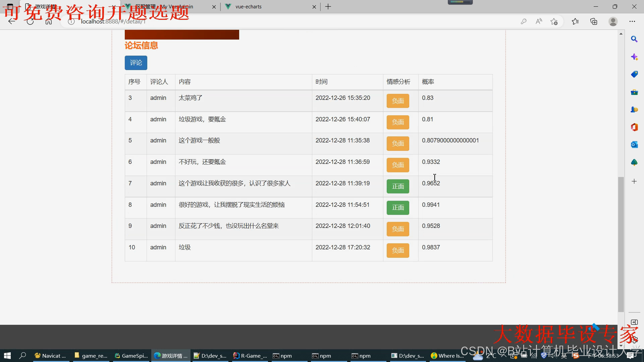This screenshot has width=644, height=362.
Task: Open the Collections toolbar icon
Action: click(x=594, y=21)
